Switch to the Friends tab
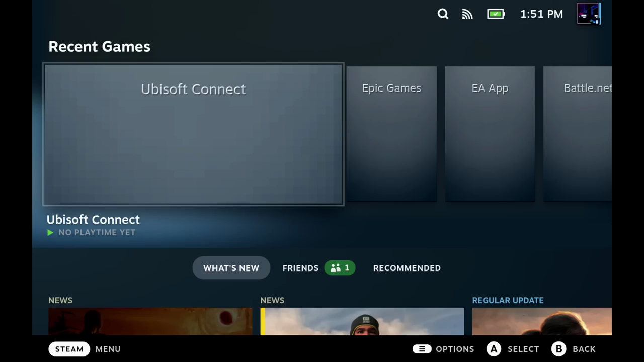The image size is (644, 362). pos(300,268)
